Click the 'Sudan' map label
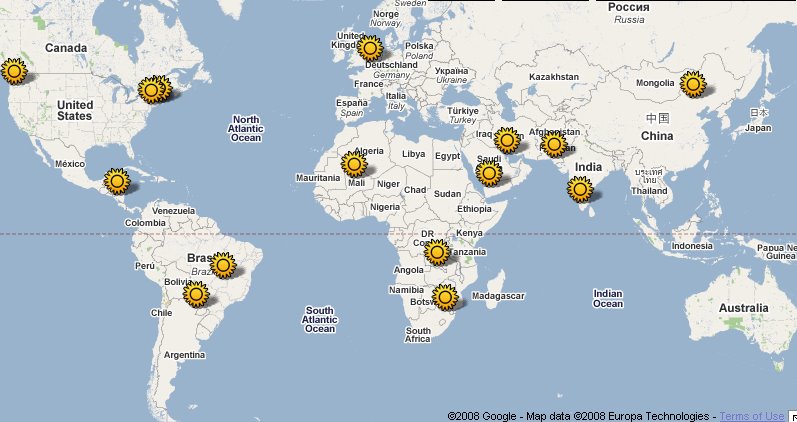The image size is (797, 422). click(x=447, y=194)
